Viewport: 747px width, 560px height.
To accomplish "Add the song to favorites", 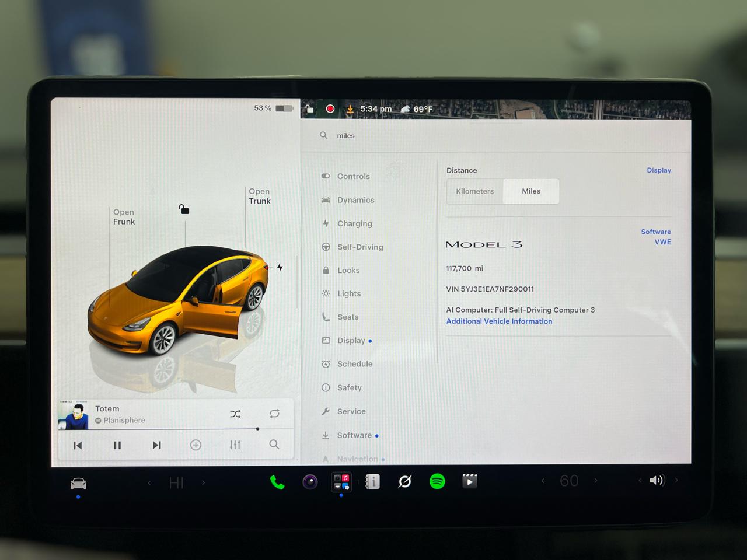I will point(196,445).
